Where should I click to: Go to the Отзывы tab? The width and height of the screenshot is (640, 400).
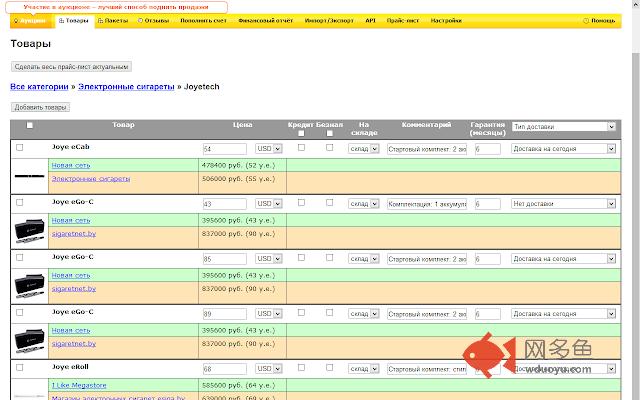[x=153, y=20]
